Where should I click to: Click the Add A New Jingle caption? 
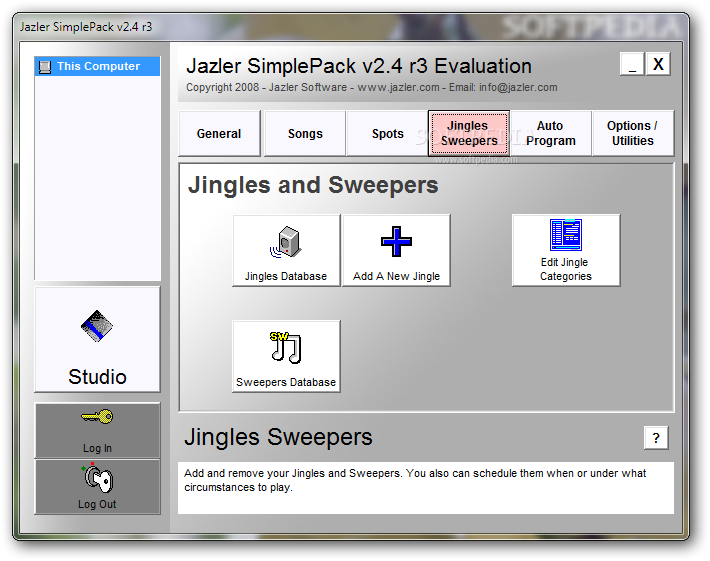click(x=396, y=276)
